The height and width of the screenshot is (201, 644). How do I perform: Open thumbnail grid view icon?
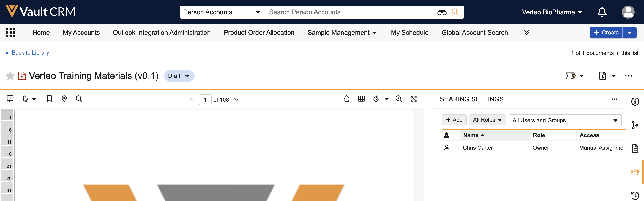pyautogui.click(x=361, y=99)
